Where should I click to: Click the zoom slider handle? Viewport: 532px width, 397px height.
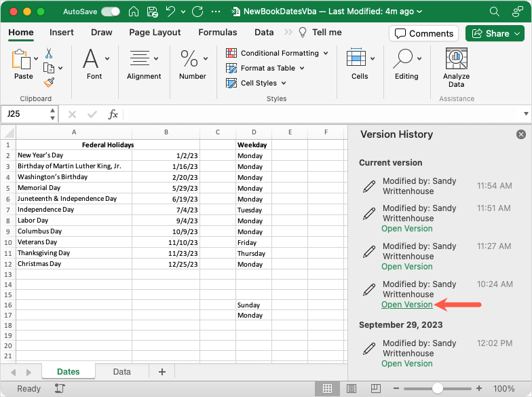click(x=438, y=389)
